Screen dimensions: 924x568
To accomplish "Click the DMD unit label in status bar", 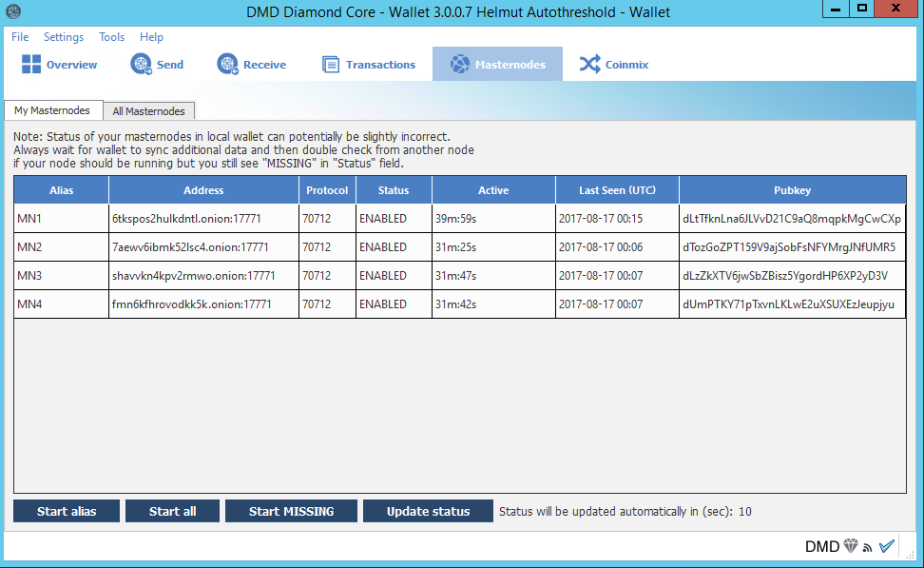I will click(x=822, y=546).
